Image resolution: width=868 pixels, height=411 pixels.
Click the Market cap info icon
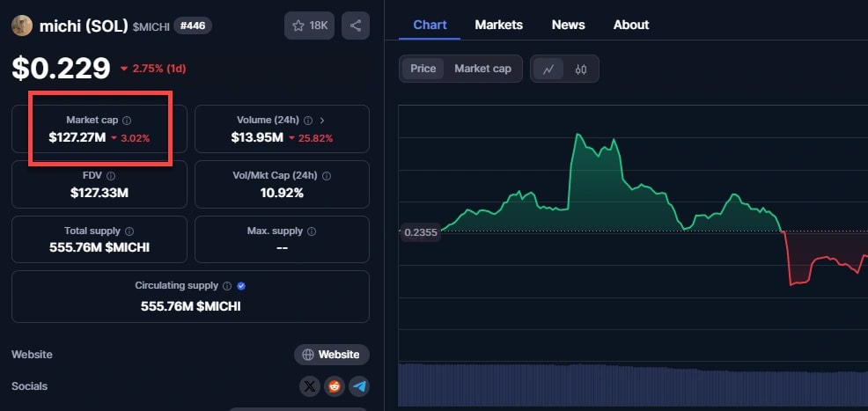pyautogui.click(x=127, y=121)
